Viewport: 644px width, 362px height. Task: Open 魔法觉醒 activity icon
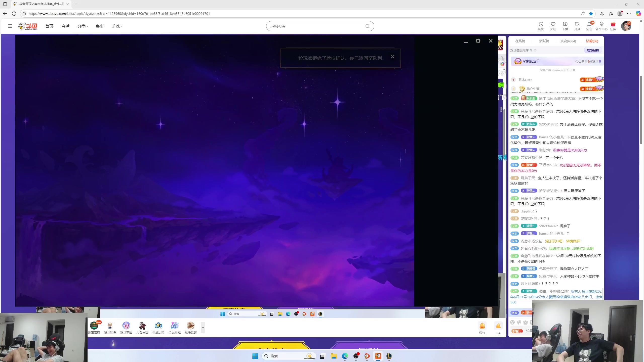tap(190, 328)
